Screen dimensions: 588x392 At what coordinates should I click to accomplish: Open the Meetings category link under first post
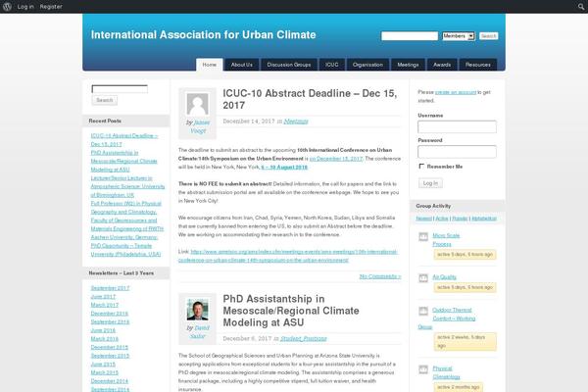click(296, 122)
